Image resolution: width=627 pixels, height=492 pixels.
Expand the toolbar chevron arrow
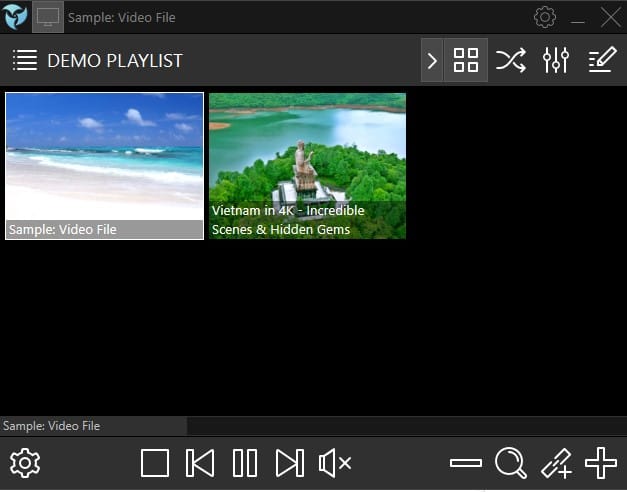tap(432, 60)
